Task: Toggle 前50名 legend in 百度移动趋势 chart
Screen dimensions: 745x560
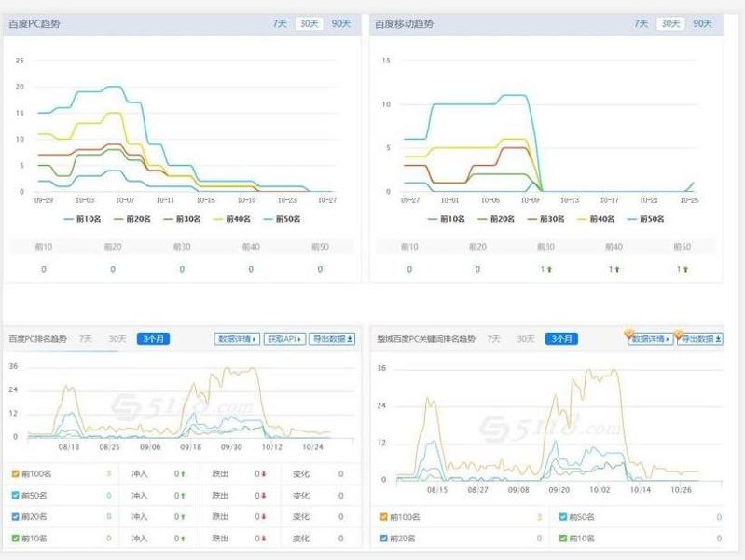Action: pyautogui.click(x=646, y=219)
